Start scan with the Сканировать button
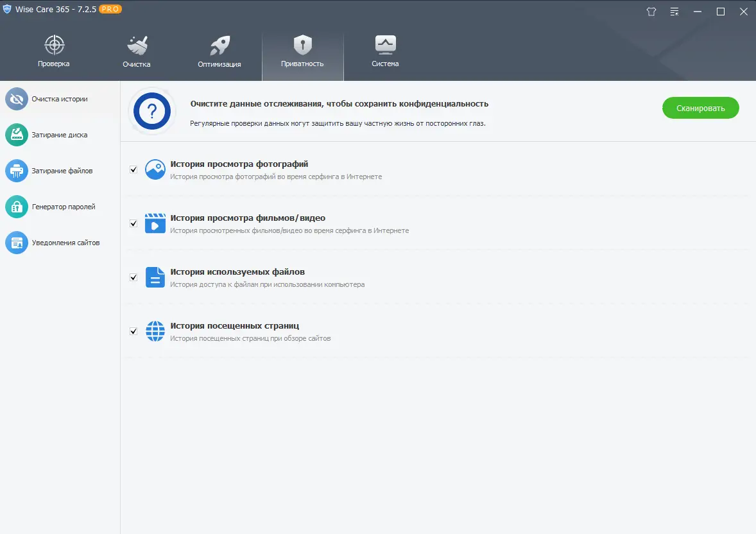756x534 pixels. 701,108
